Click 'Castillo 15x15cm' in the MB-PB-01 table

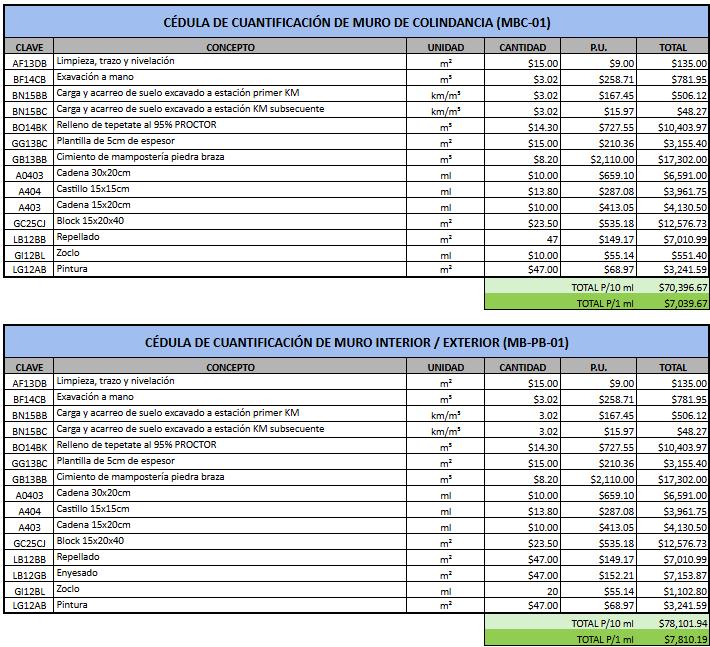pos(230,509)
